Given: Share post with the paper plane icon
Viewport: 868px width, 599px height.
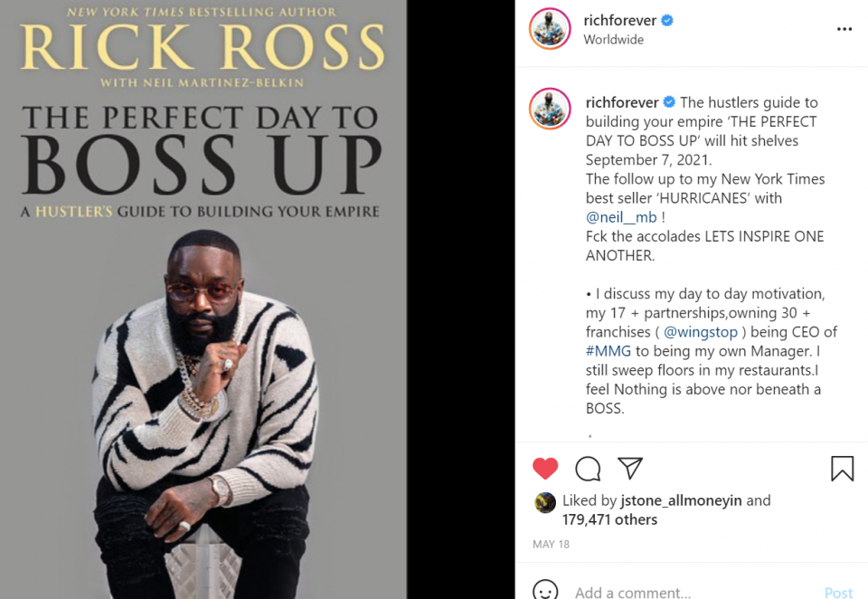Looking at the screenshot, I should click(630, 468).
